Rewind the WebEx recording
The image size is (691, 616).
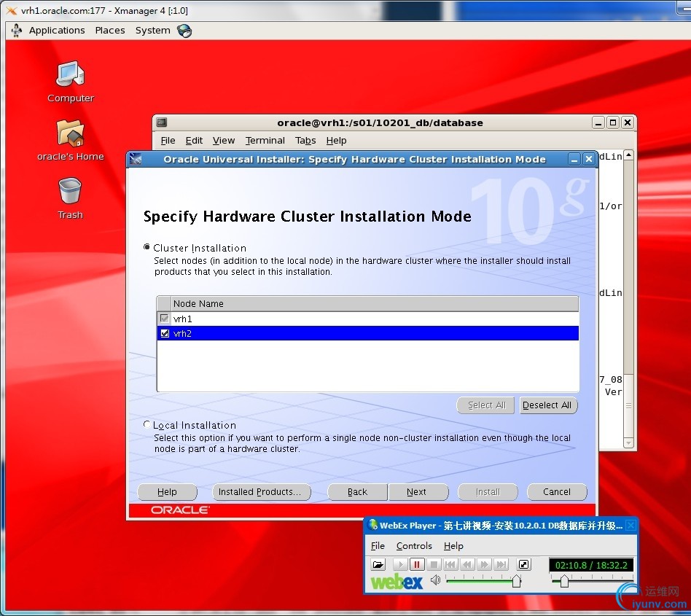[467, 564]
